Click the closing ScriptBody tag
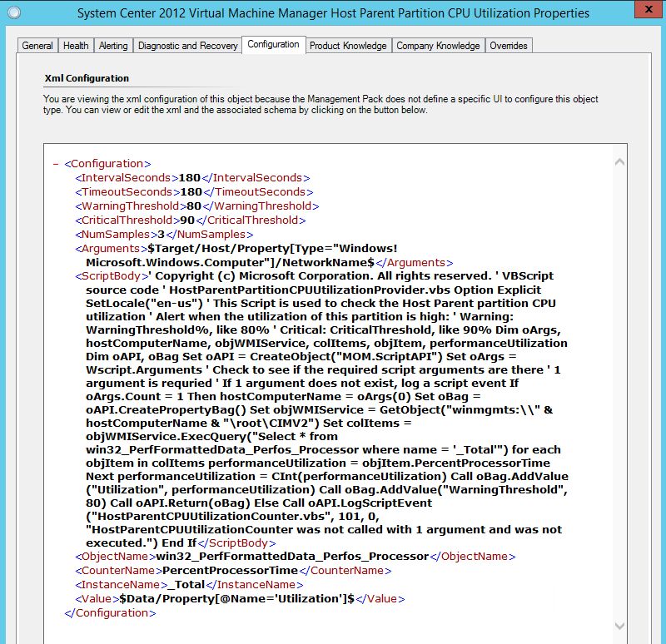The width and height of the screenshot is (666, 644). (x=236, y=543)
